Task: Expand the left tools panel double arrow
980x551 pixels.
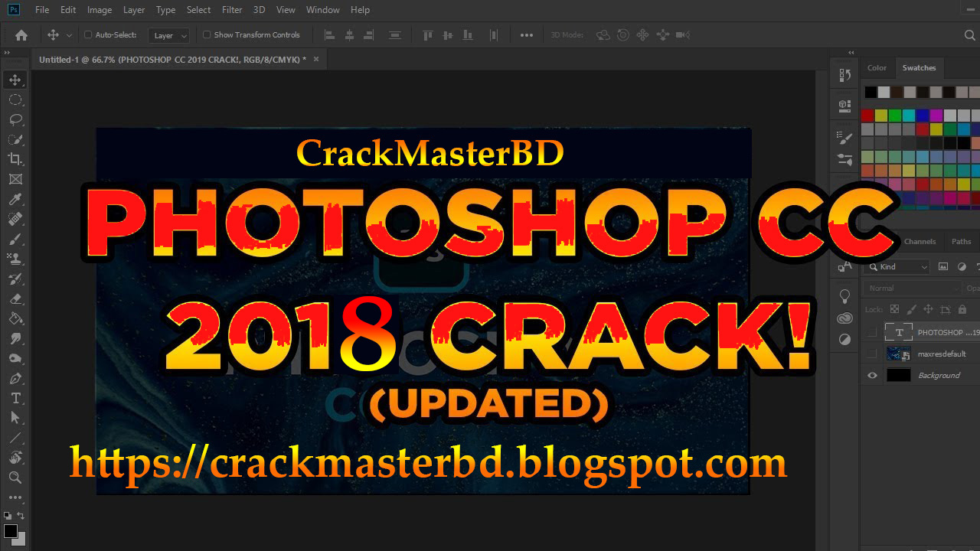Action: tap(7, 51)
